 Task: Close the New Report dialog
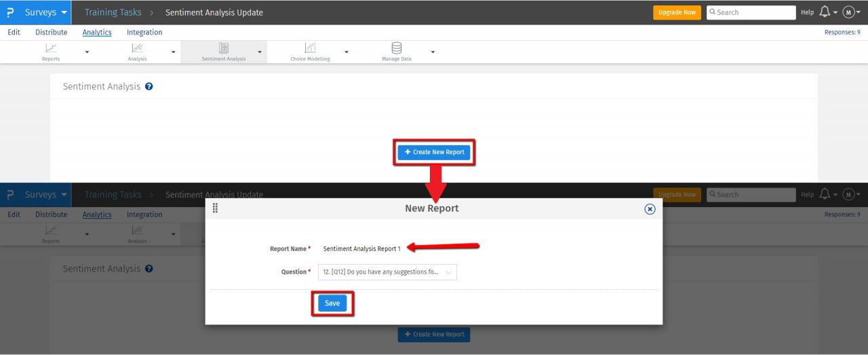tap(650, 209)
